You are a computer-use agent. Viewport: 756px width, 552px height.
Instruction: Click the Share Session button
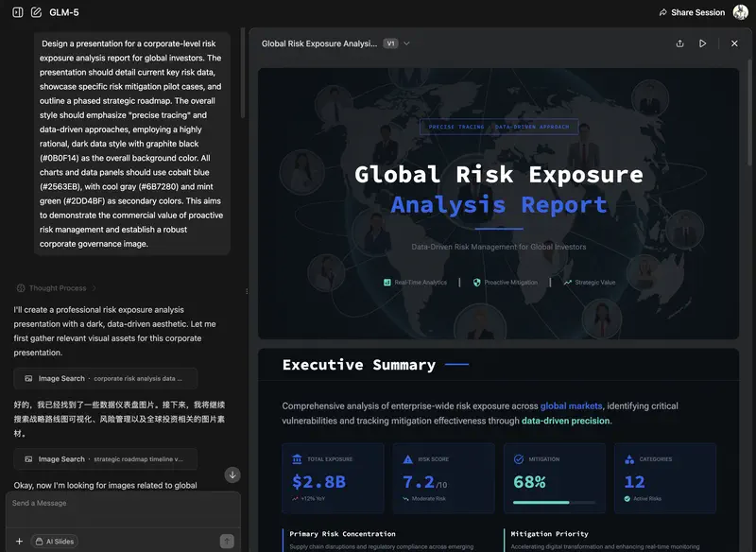coord(692,12)
